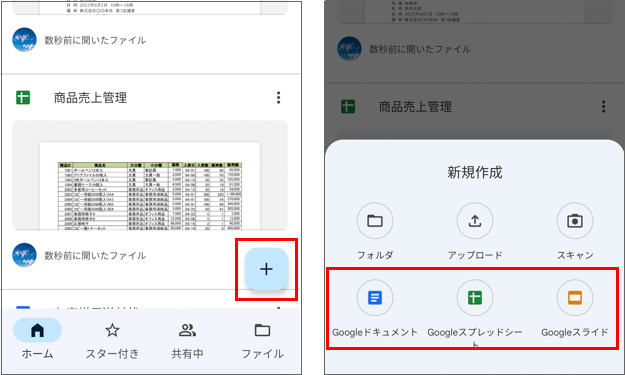Choose the アップロード upload option
This screenshot has height=375, width=625.
475,232
